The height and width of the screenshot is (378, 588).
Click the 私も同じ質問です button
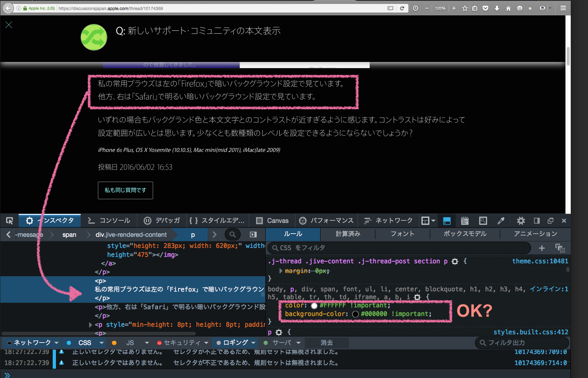(125, 190)
